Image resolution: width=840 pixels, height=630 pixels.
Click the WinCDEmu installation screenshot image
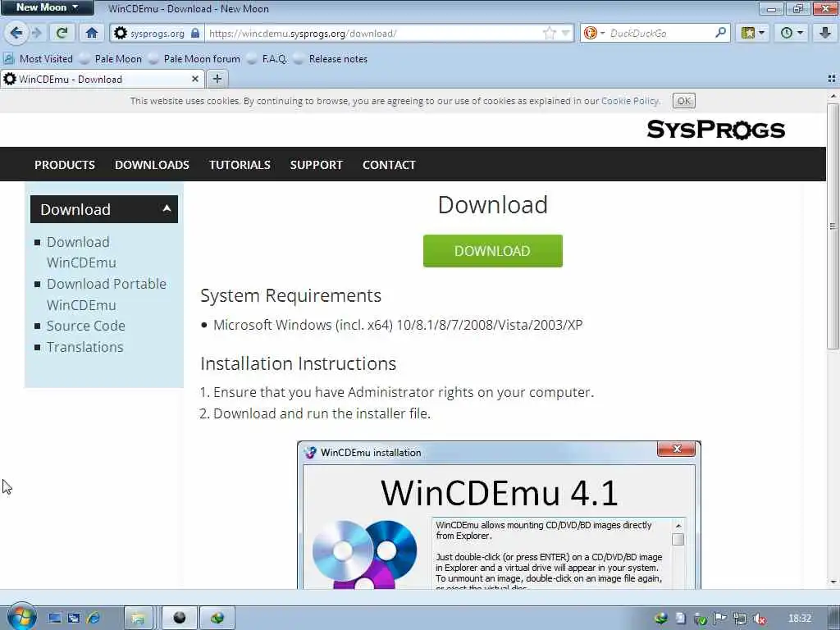[x=499, y=515]
